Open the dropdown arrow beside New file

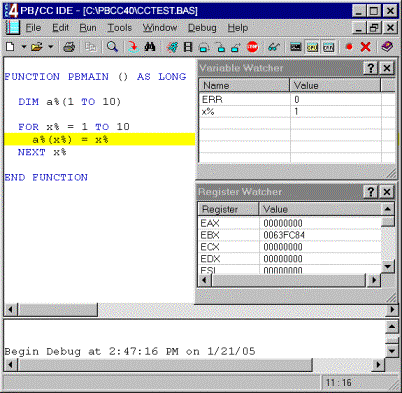coord(24,47)
